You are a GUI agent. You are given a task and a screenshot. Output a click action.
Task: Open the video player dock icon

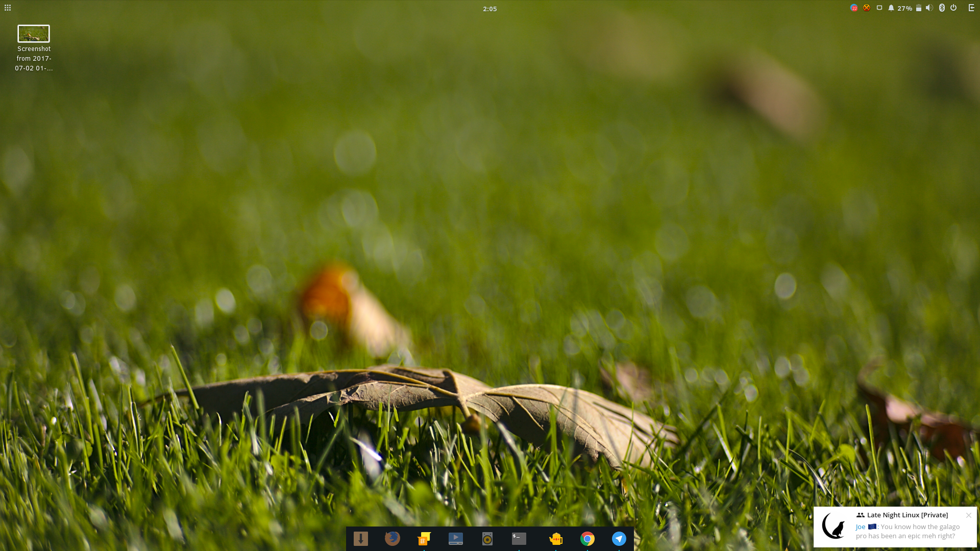[456, 539]
